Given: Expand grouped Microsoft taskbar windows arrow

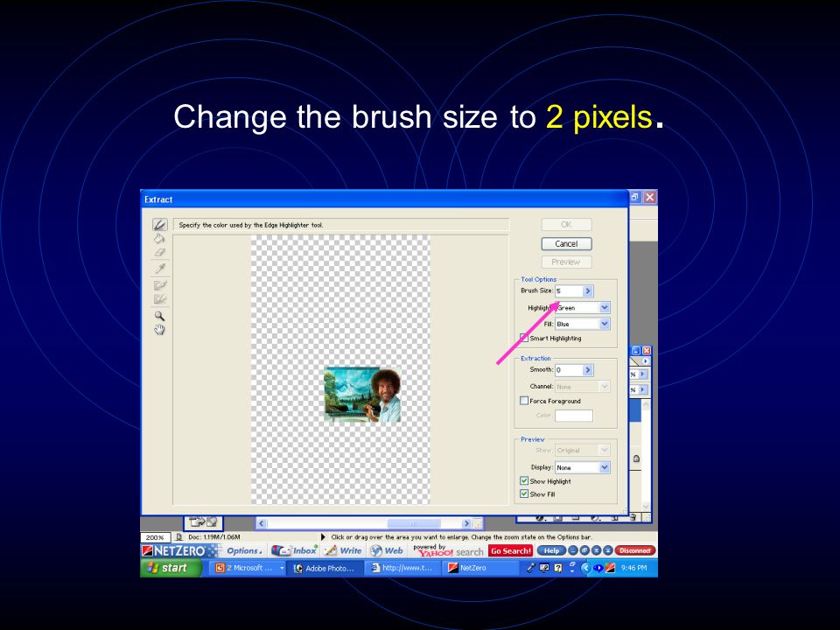Looking at the screenshot, I should pyautogui.click(x=282, y=568).
